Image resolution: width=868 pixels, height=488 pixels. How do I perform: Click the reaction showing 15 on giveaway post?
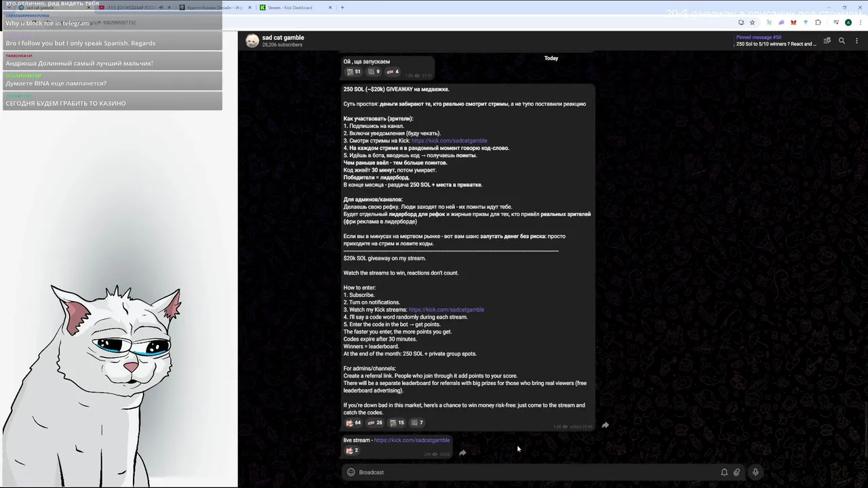397,423
